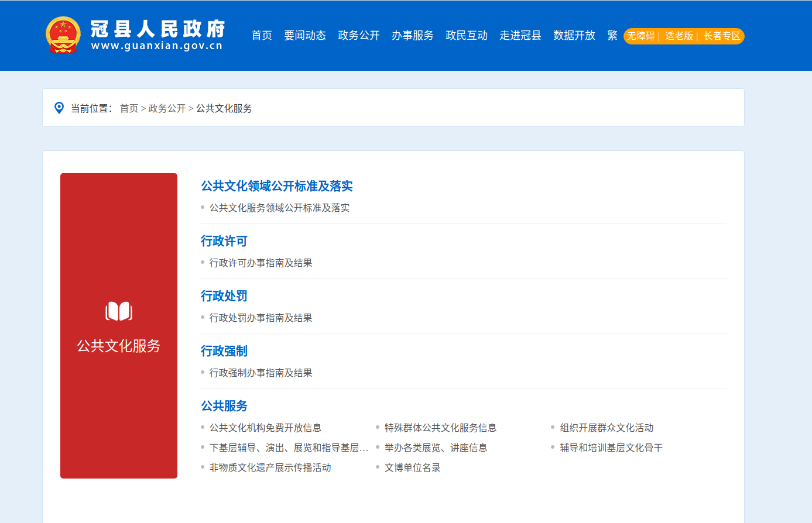
Task: Enable the 适老版 elderly-friendly version
Action: (679, 36)
